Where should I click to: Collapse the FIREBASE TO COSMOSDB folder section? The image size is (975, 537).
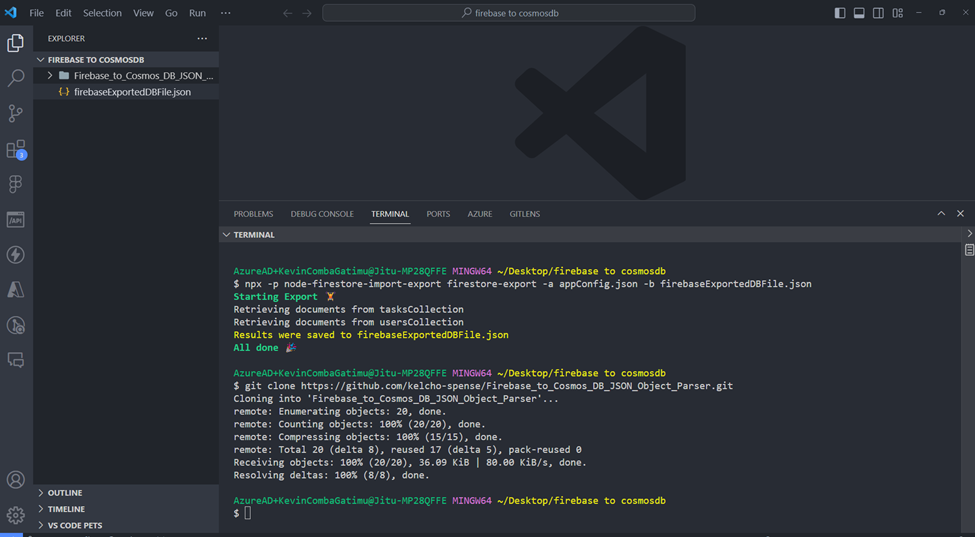(x=126, y=60)
